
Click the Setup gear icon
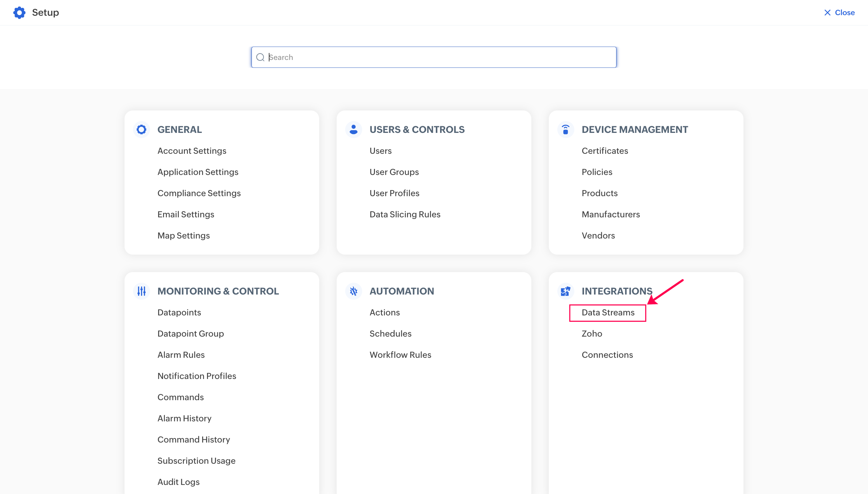click(19, 12)
